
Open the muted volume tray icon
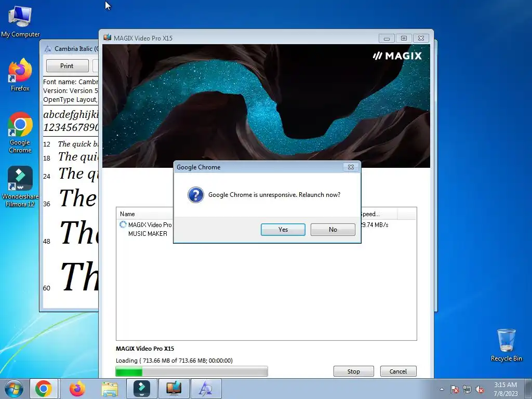[480, 389]
